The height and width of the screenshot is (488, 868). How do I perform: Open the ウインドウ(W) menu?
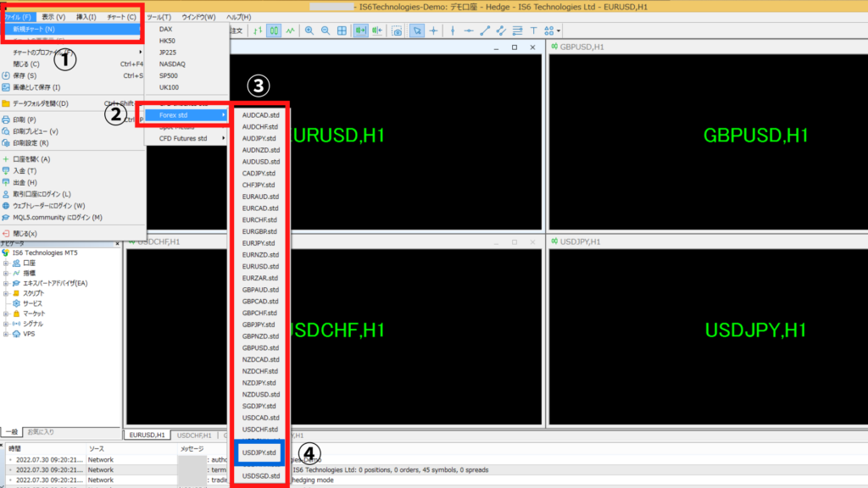point(198,17)
